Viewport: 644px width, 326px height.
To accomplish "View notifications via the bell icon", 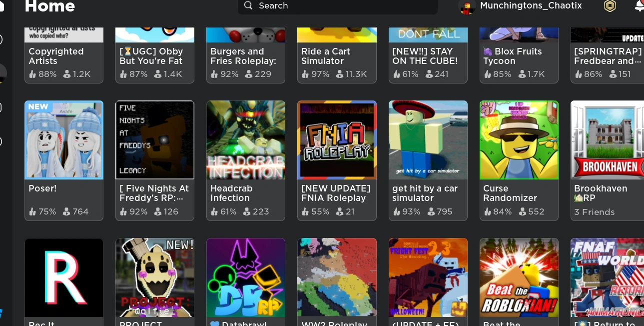I will click(640, 5).
